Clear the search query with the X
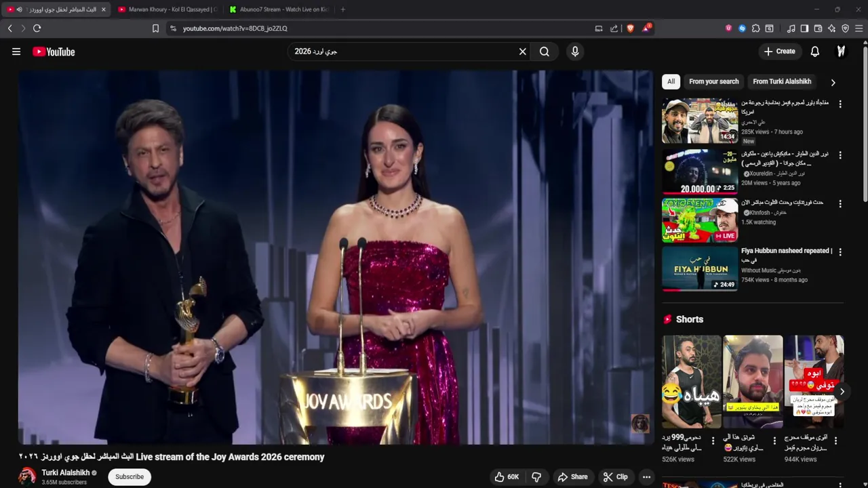Screen dimensions: 868x488 pos(523,52)
